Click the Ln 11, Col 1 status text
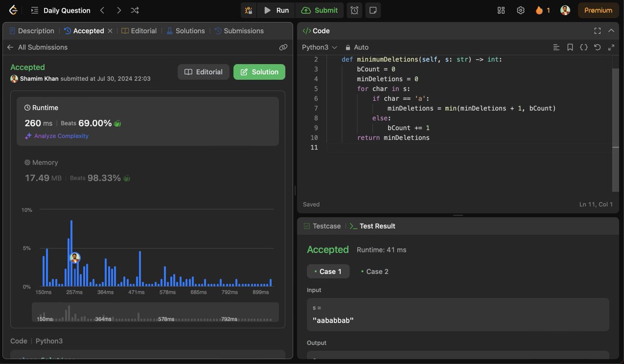The width and height of the screenshot is (624, 364). (x=596, y=204)
